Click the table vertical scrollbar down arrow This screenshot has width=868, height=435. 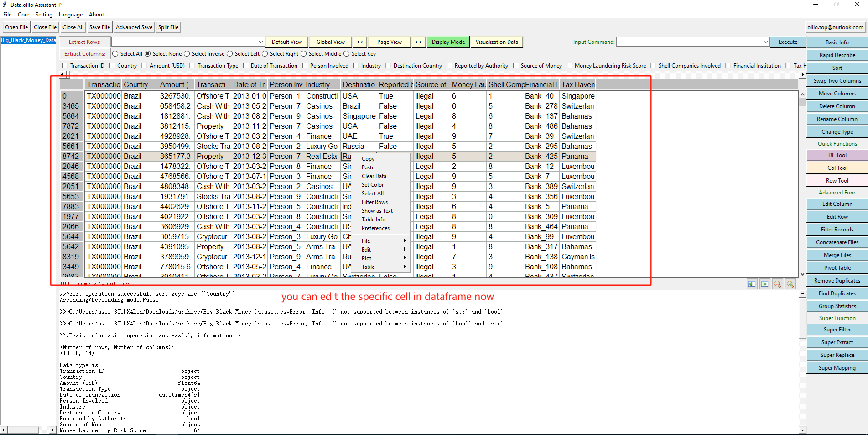pos(802,274)
